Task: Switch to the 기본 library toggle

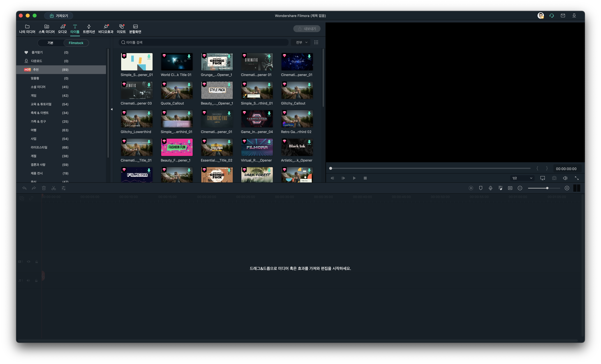Action: 50,43
